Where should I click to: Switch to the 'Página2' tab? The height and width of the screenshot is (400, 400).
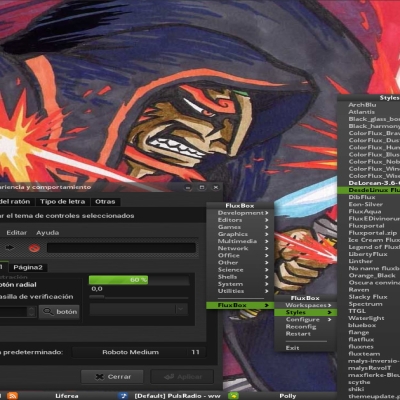point(28,267)
